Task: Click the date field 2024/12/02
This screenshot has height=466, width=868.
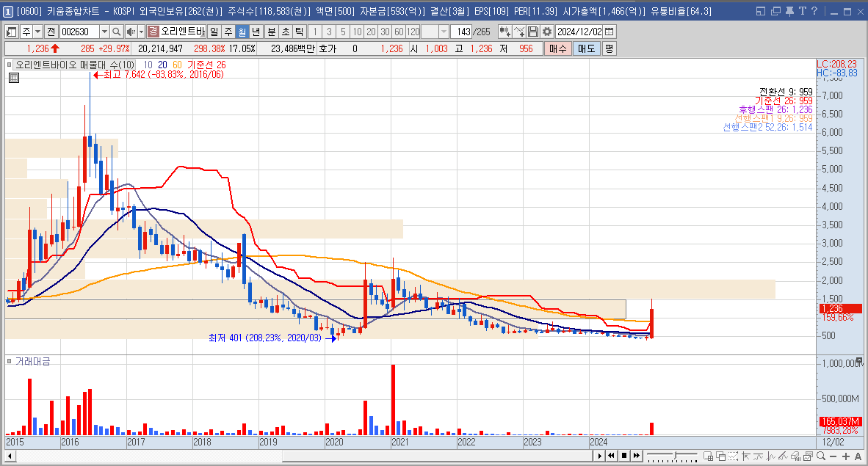Action: (579, 32)
